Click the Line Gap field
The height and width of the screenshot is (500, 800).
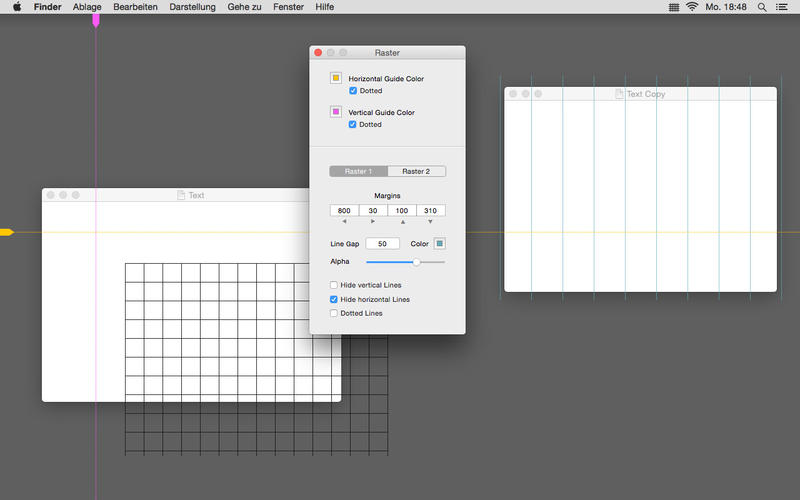pyautogui.click(x=382, y=243)
